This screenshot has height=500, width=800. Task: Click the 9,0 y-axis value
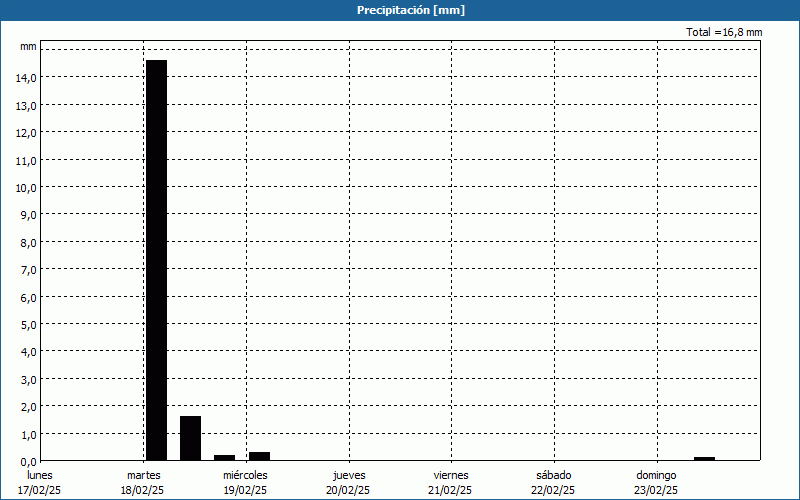click(x=29, y=215)
